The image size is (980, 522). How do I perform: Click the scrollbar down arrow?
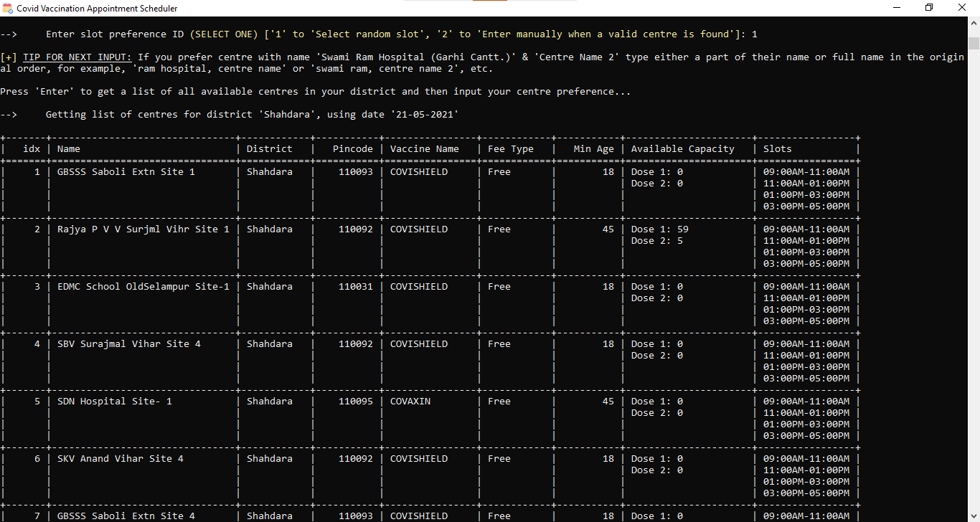[974, 516]
